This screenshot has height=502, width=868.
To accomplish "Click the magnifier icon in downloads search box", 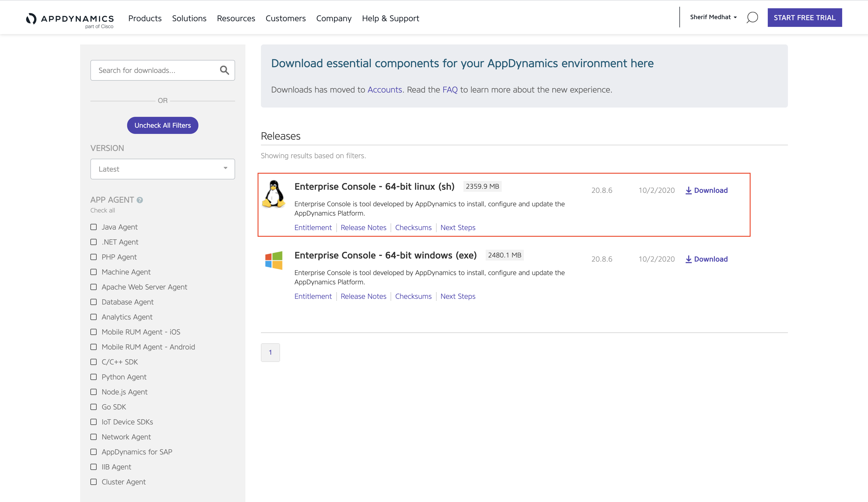I will pyautogui.click(x=224, y=70).
